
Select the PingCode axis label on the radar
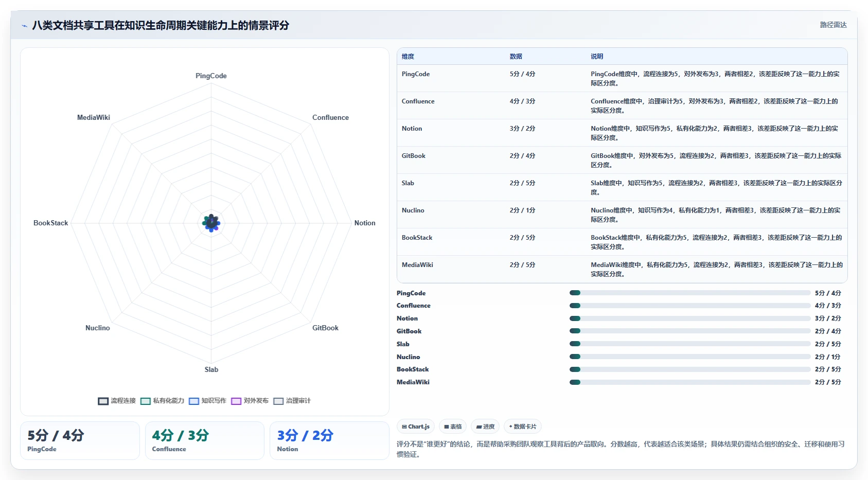[211, 76]
